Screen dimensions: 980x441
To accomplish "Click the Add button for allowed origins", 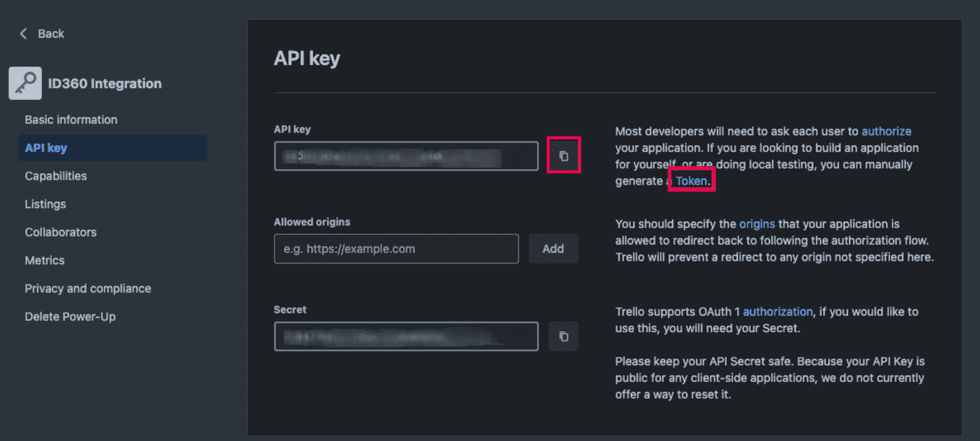I will 553,248.
